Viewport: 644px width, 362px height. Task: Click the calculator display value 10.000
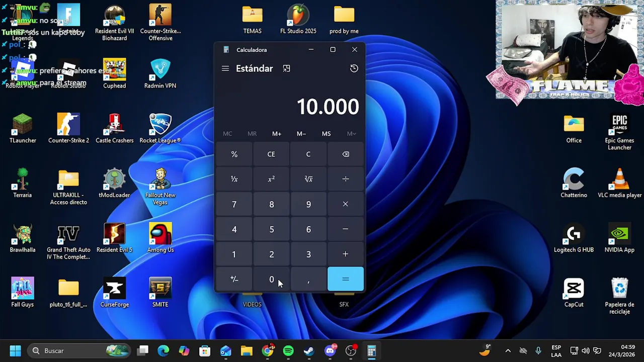click(328, 107)
